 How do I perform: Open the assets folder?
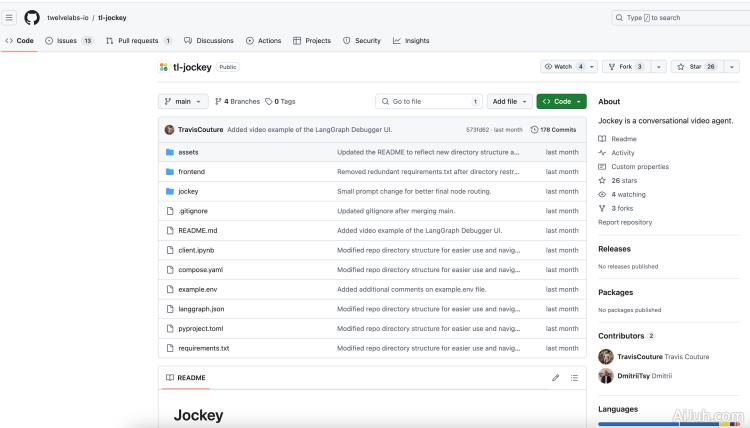(x=188, y=152)
